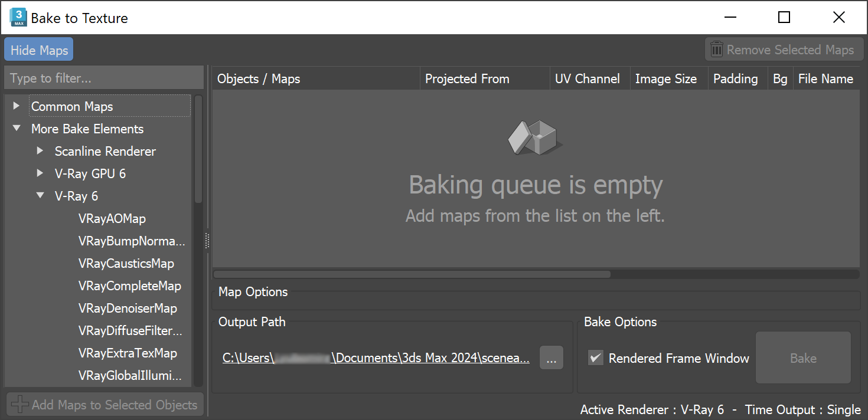Click the 3ds Max application icon

coord(18,18)
